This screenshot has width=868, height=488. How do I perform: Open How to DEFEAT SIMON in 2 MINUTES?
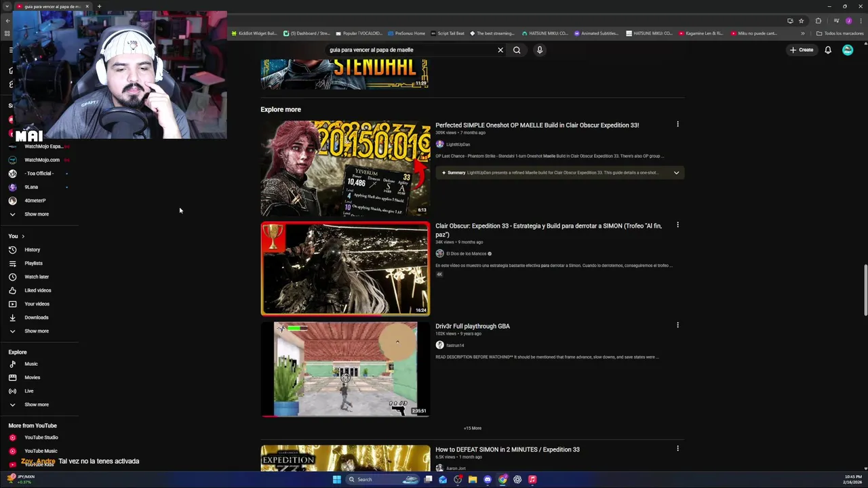[507, 449]
